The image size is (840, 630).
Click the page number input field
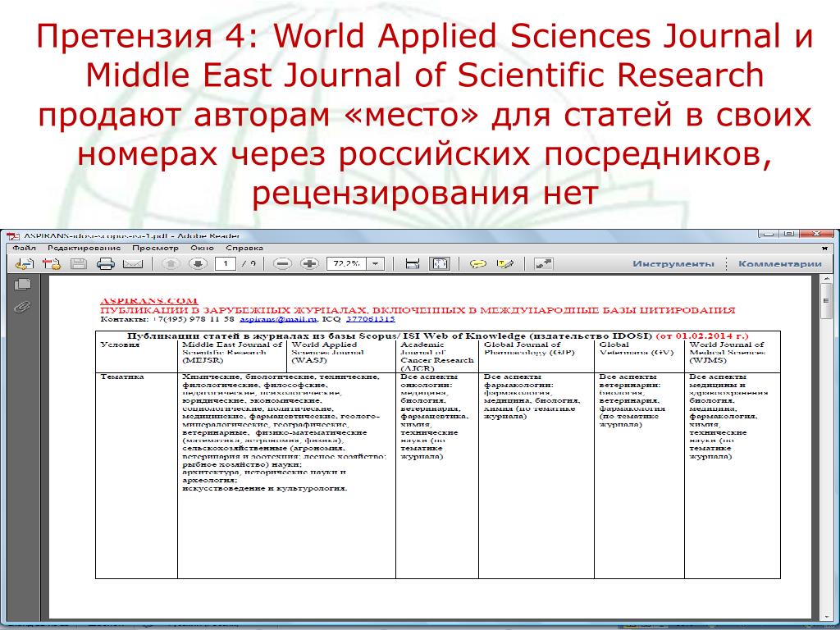point(225,263)
